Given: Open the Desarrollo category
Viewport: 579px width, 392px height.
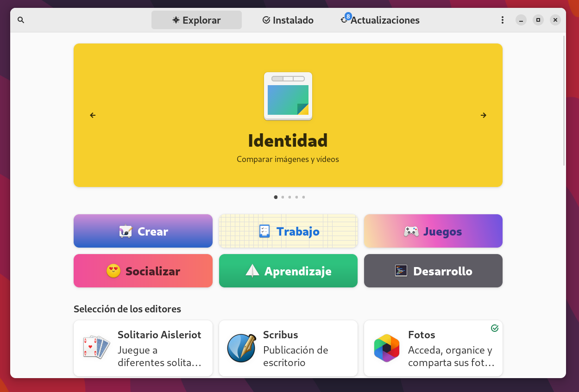Looking at the screenshot, I should point(433,271).
